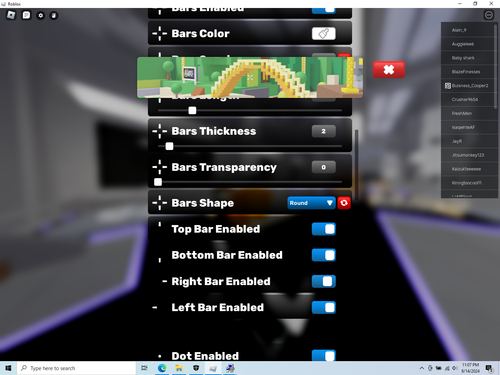
Task: Launch Microsoft Edge from the taskbar
Action: point(162,368)
